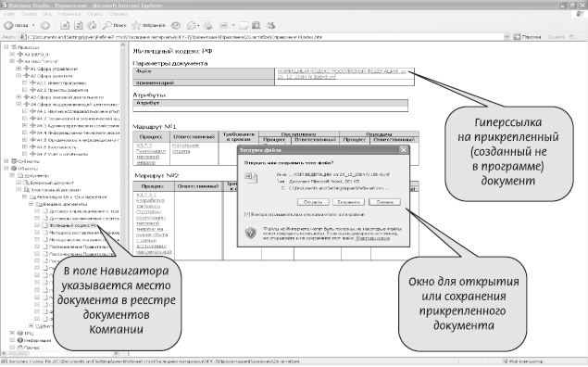This screenshot has height=367, width=588.
Task: Select Бумажный документ tree item
Action: [x=52, y=183]
